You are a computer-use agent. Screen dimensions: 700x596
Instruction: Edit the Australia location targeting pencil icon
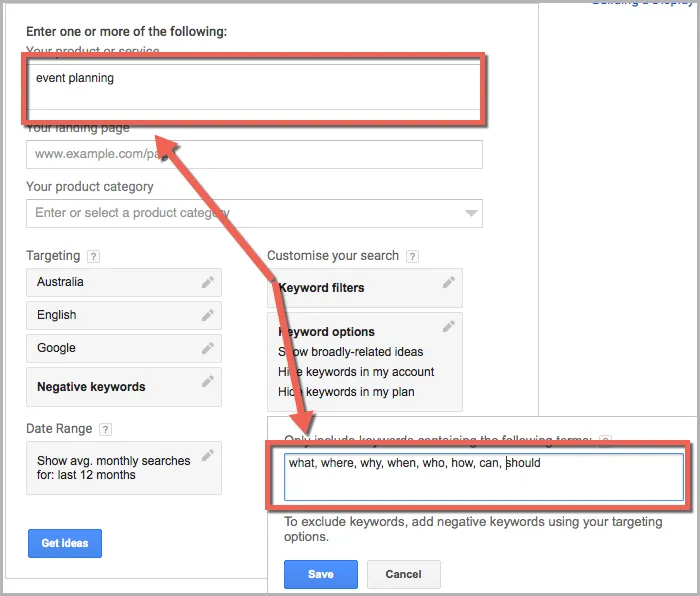[x=208, y=282]
